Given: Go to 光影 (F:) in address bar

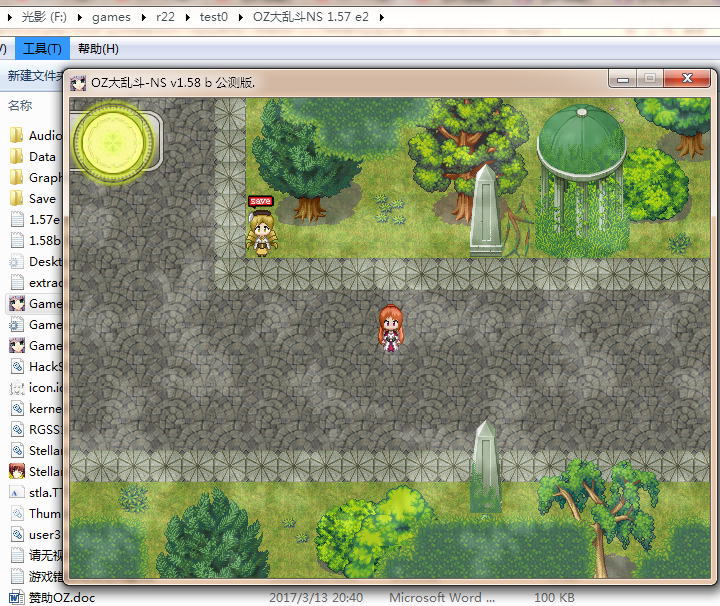Looking at the screenshot, I should click(x=44, y=17).
